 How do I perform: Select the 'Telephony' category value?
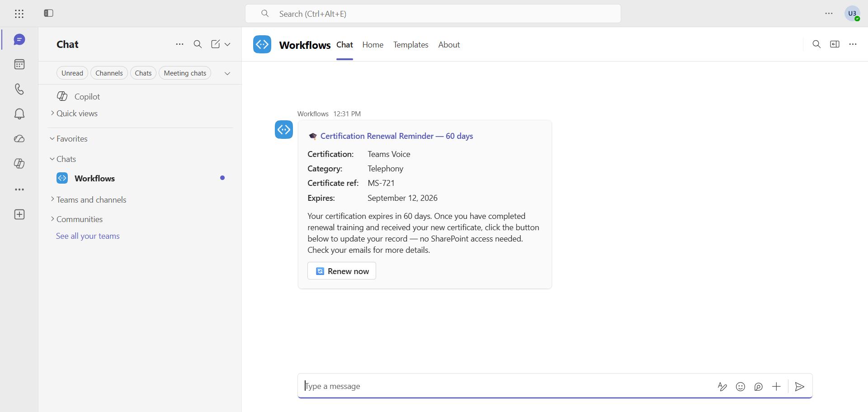pyautogui.click(x=385, y=169)
